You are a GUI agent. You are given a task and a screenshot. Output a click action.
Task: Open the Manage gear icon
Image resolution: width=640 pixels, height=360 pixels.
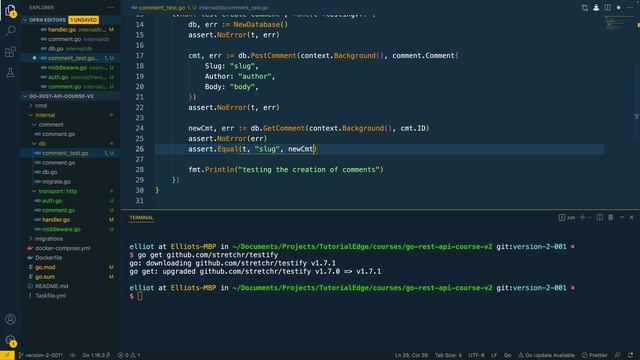click(x=10, y=340)
